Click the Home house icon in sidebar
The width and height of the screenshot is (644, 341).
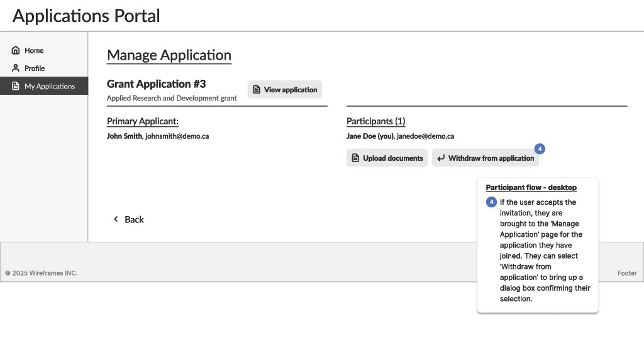(x=16, y=50)
